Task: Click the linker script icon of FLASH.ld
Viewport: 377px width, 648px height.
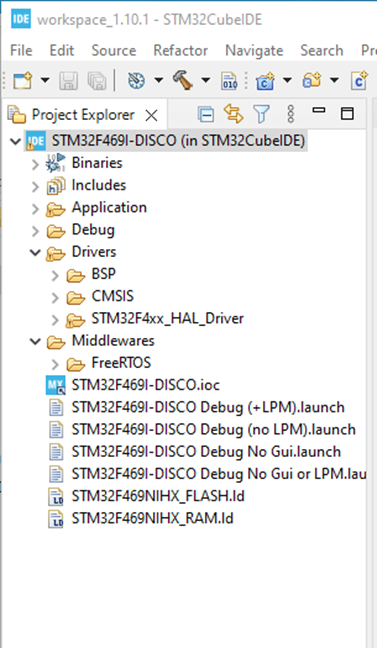Action: (55, 497)
